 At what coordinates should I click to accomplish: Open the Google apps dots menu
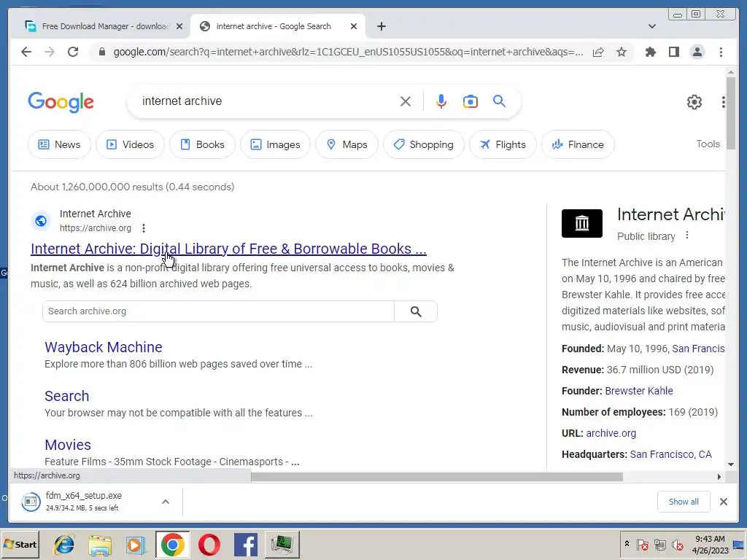click(x=723, y=102)
